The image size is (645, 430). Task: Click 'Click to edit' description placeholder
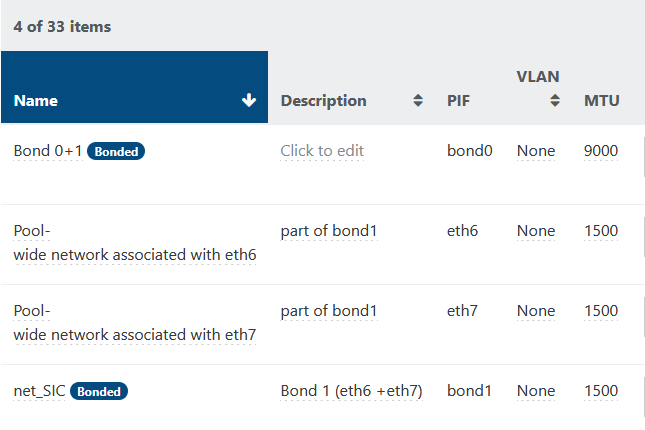pos(322,151)
